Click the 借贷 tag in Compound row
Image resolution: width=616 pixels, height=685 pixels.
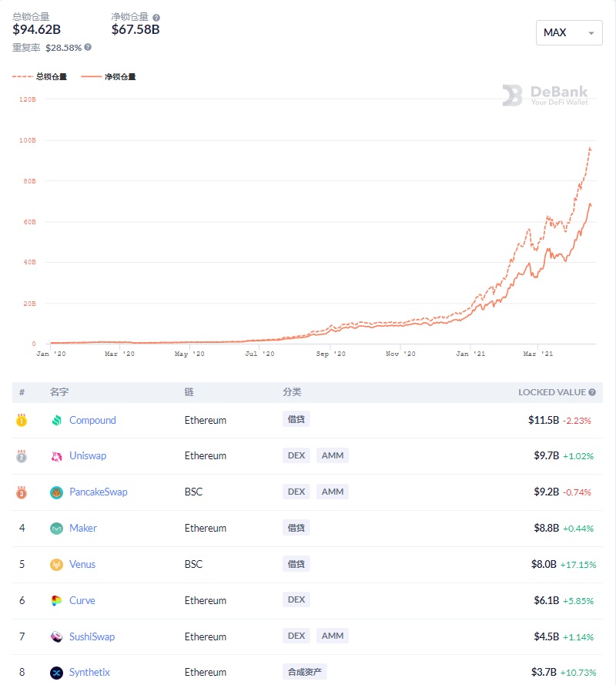click(296, 419)
